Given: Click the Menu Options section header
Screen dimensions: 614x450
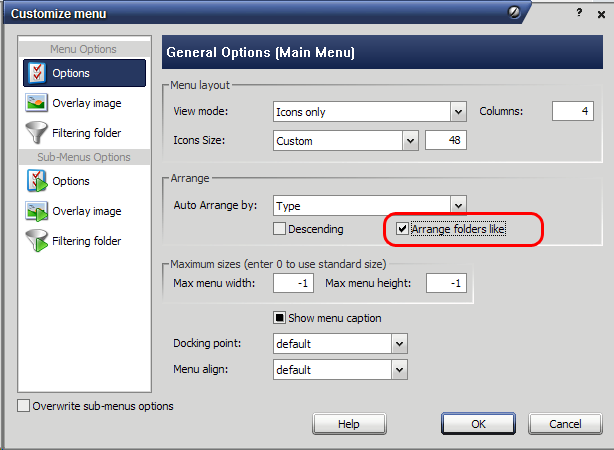Looking at the screenshot, I should coord(83,49).
